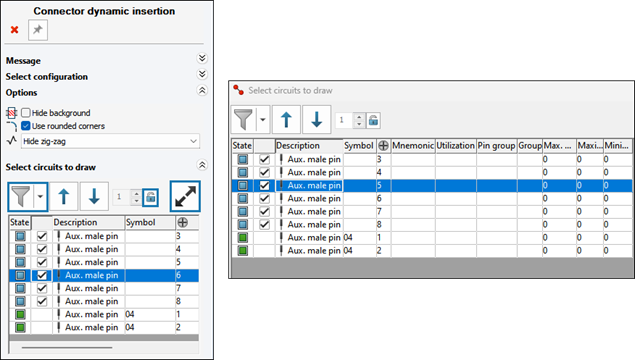
Task: Select Aux. male pin 04 row 1 left panel
Action: 104,314
